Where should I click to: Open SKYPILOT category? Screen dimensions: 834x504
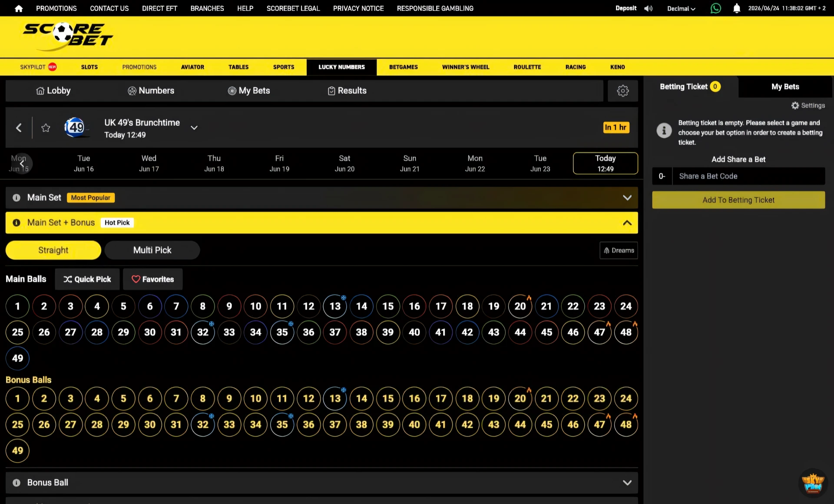[x=38, y=67]
